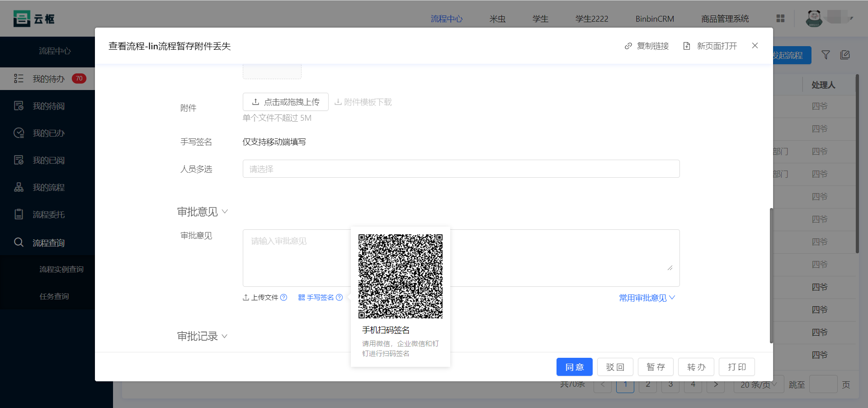Select 任务查询 in sidebar
The width and height of the screenshot is (868, 408).
tap(54, 296)
